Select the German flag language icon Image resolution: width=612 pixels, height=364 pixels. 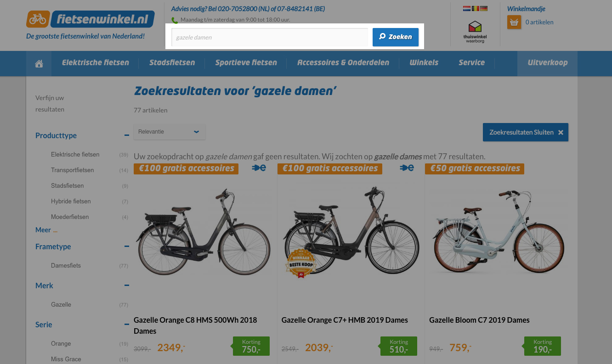(x=484, y=8)
